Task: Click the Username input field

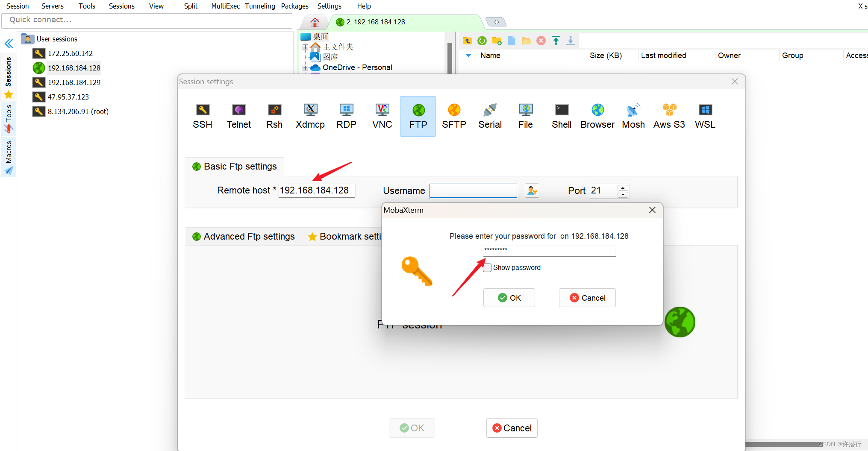Action: (473, 190)
